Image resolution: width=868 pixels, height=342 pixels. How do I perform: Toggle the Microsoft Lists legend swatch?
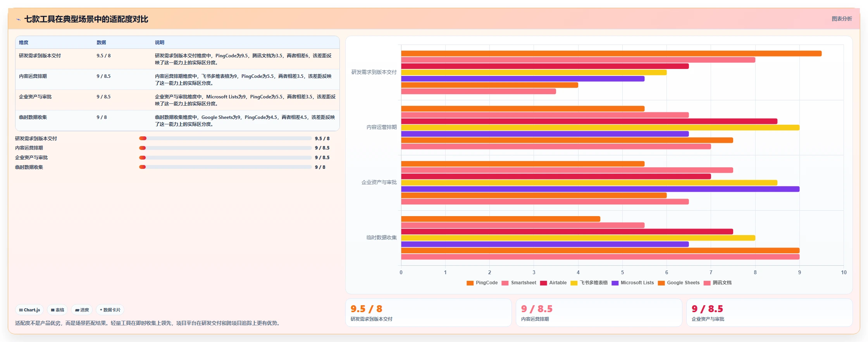(615, 283)
